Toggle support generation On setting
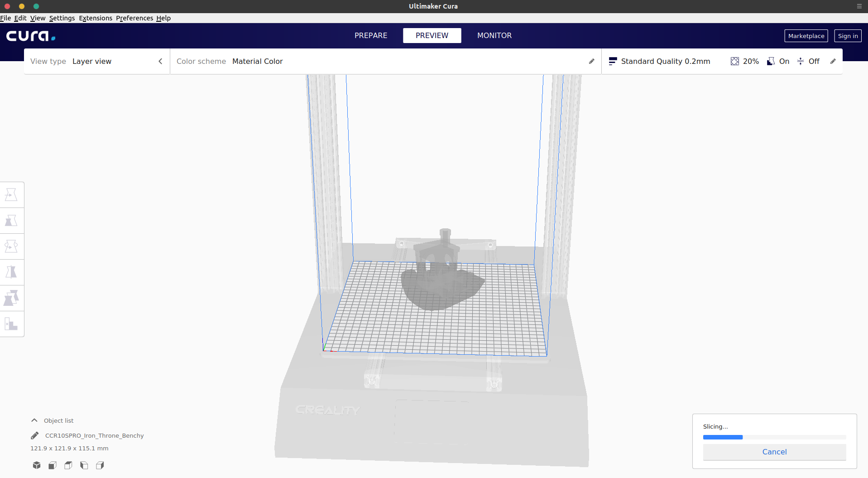 778,61
